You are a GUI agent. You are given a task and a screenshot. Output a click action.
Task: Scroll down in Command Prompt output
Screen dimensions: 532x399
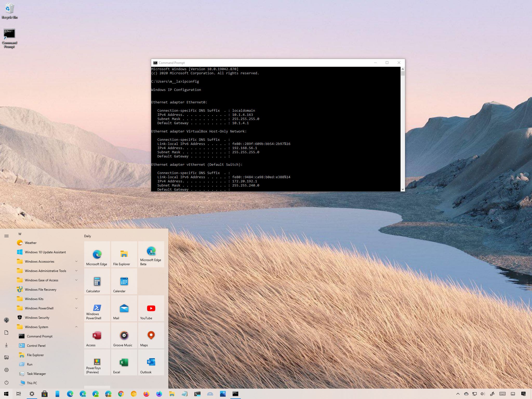click(x=402, y=189)
